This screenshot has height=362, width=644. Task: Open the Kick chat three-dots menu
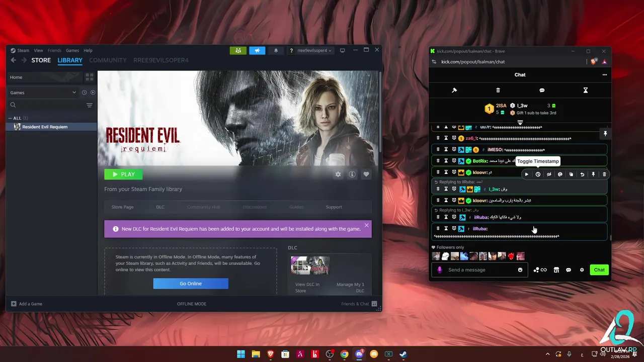click(x=605, y=75)
